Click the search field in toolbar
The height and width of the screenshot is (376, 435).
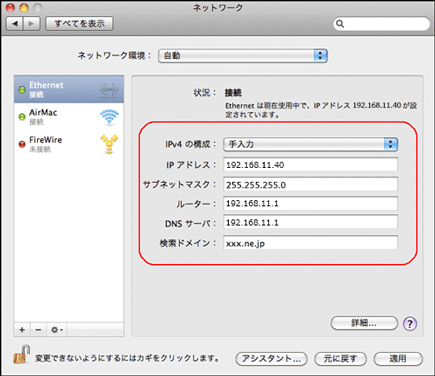381,24
